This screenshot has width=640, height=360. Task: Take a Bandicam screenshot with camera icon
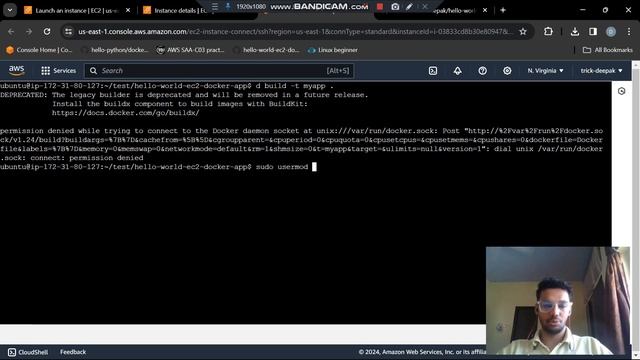click(395, 7)
